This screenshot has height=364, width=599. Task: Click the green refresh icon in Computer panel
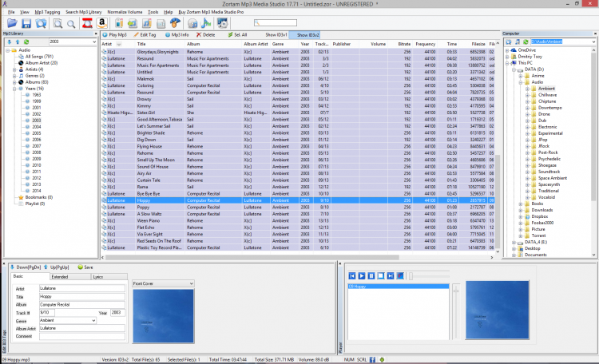tap(526, 42)
